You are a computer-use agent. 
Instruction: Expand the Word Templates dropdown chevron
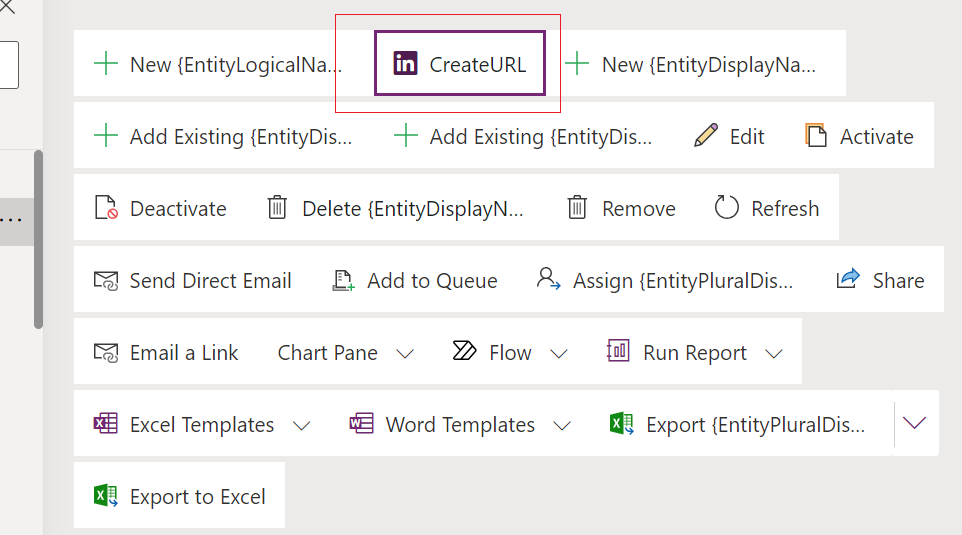pos(562,425)
